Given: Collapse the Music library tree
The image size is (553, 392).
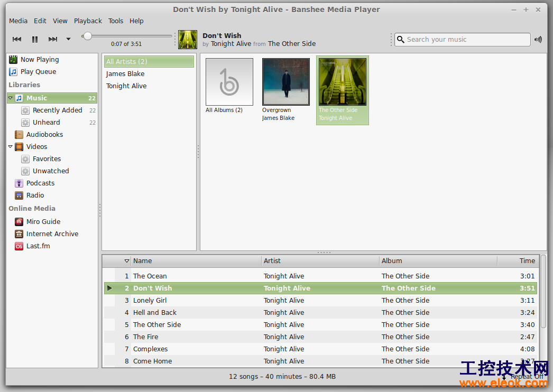Looking at the screenshot, I should click(11, 98).
